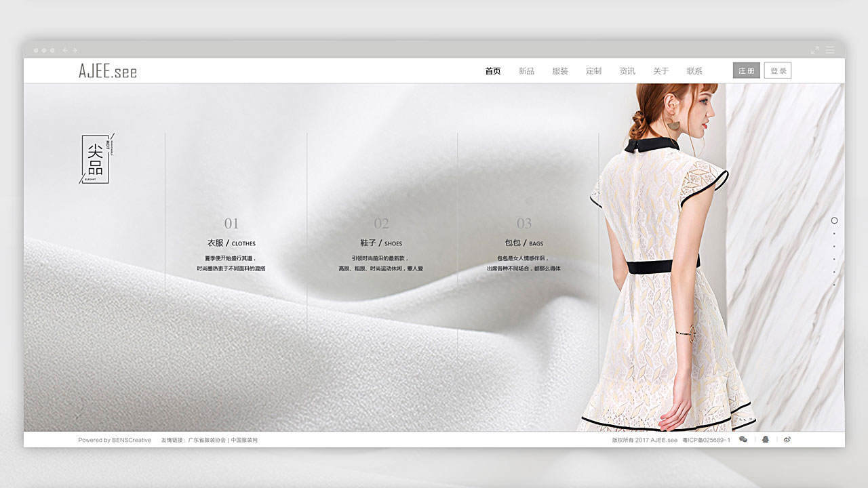Screen dimensions: 868x488
Task: Click the browser forward arrow
Action: [75, 50]
